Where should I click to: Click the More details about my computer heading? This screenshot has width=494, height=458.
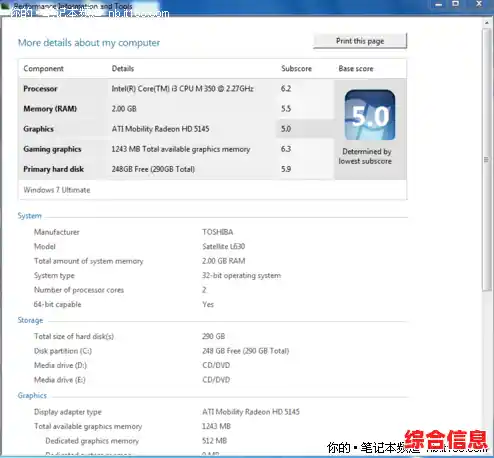tap(89, 43)
